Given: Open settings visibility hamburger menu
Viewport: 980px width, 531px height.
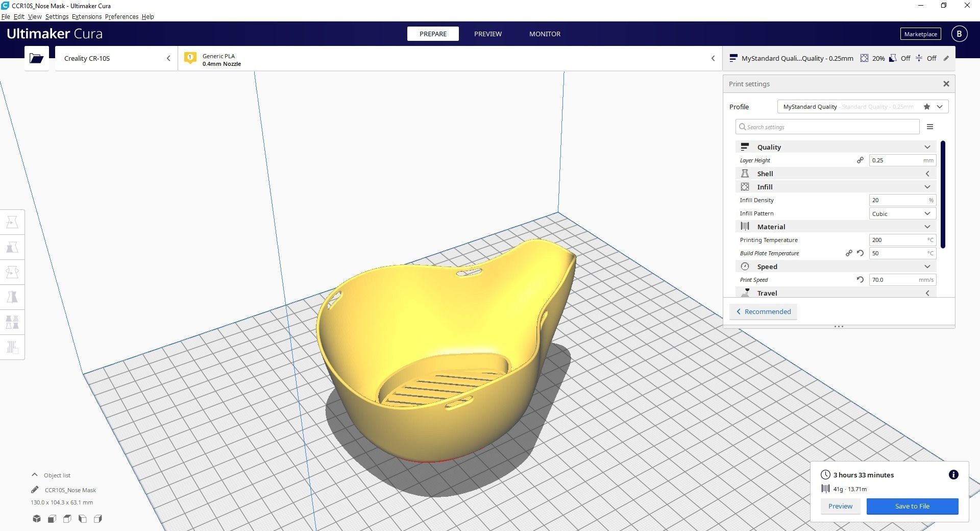Looking at the screenshot, I should (x=929, y=127).
